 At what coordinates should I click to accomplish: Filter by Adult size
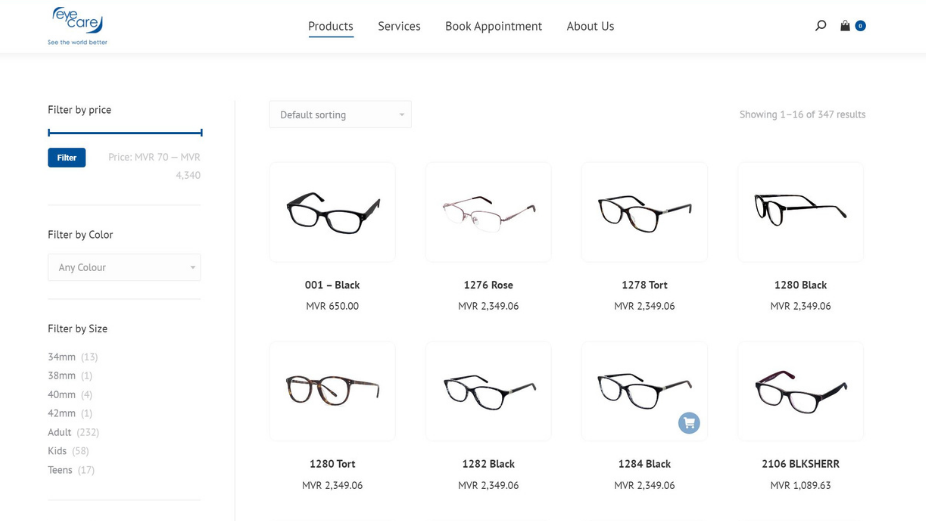60,432
